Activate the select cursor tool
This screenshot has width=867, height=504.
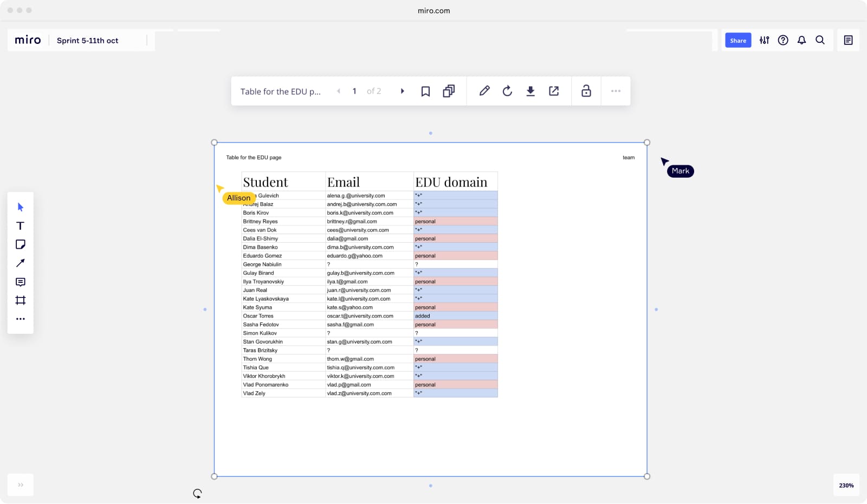[x=20, y=206]
